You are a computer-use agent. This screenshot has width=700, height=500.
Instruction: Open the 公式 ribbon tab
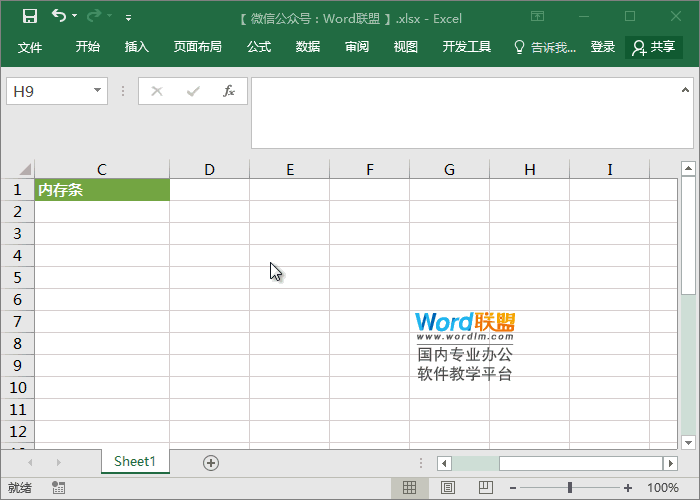click(259, 47)
